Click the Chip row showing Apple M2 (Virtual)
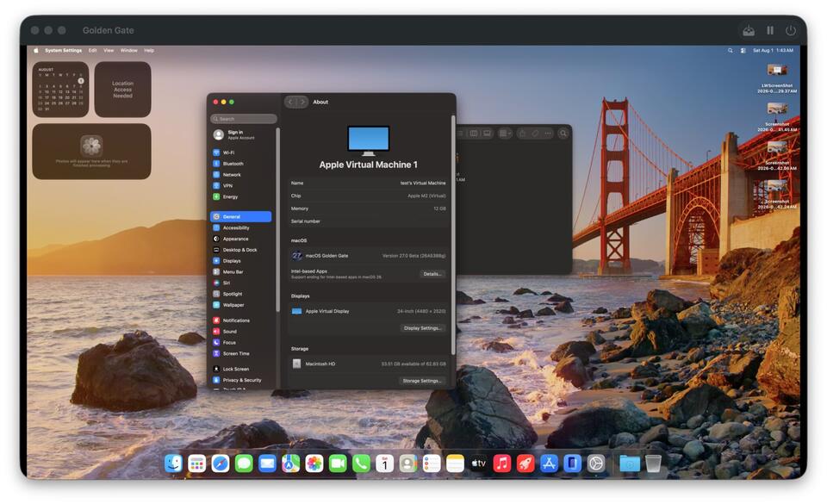Image resolution: width=827 pixels, height=504 pixels. tap(368, 196)
